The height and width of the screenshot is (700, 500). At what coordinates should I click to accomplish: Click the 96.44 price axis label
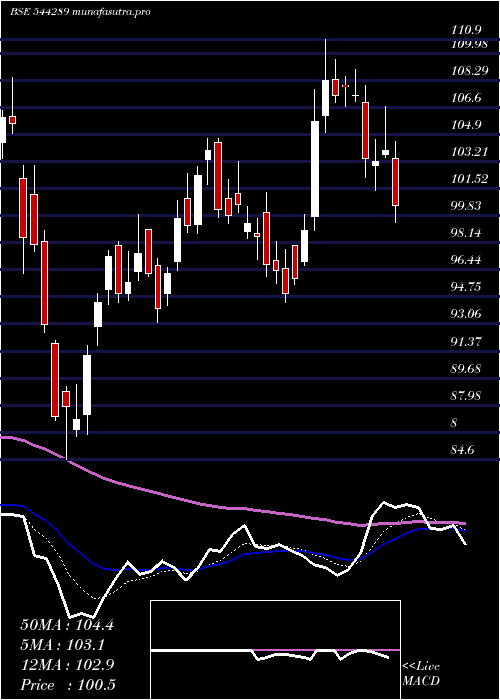pyautogui.click(x=466, y=260)
